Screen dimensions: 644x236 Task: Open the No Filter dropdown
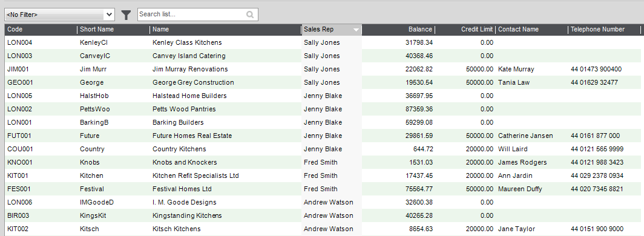(59, 15)
